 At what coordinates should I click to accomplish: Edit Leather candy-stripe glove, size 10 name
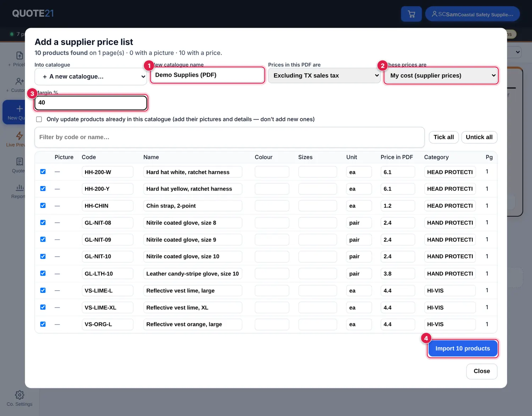click(193, 274)
